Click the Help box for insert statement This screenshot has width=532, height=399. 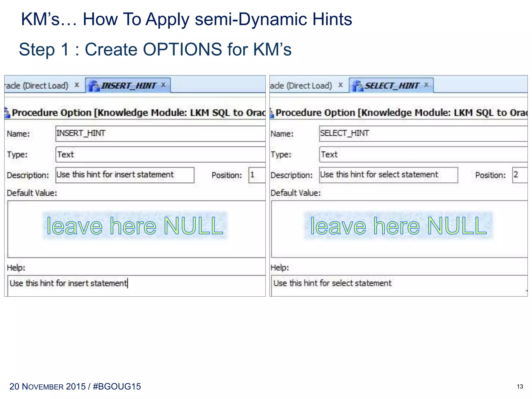coord(136,286)
